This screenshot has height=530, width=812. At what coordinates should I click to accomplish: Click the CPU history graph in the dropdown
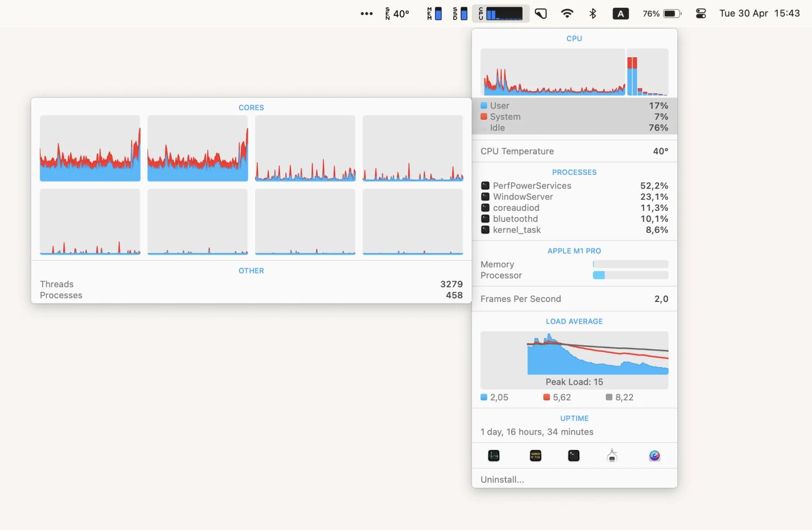553,72
